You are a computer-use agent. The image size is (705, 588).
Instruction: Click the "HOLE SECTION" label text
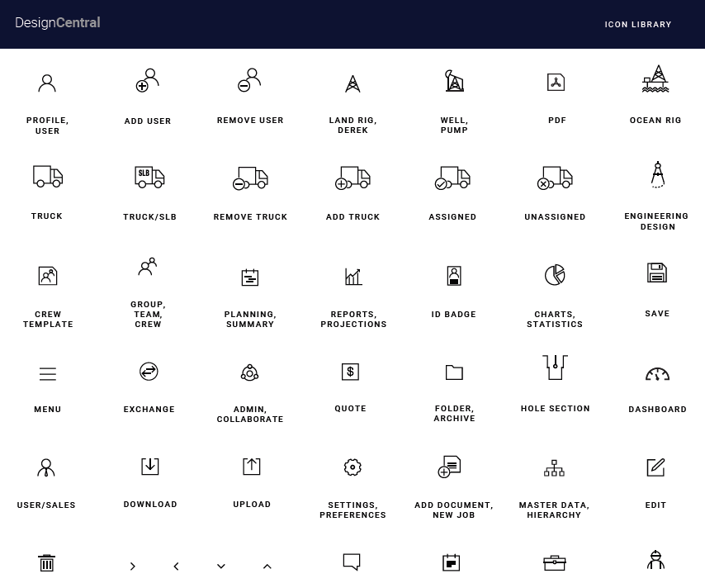point(556,409)
